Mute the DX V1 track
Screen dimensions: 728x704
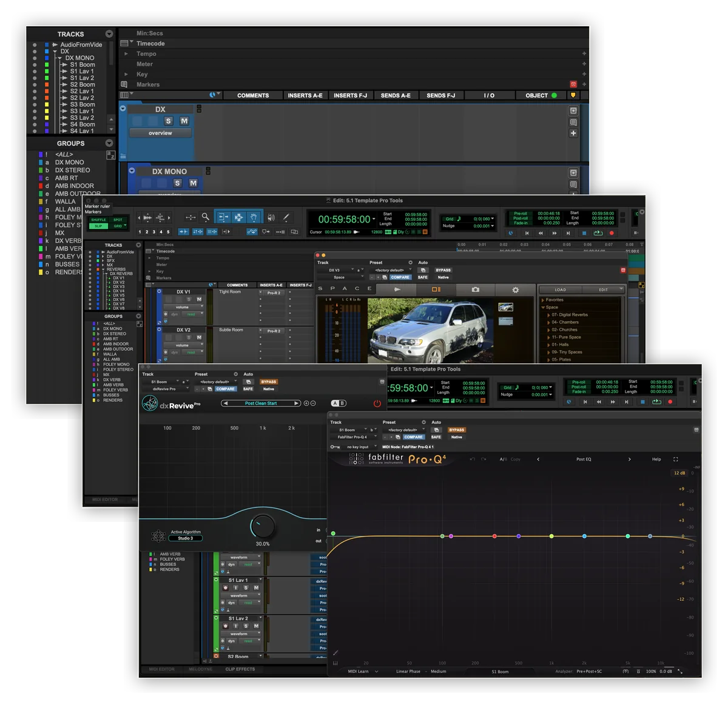click(x=199, y=299)
